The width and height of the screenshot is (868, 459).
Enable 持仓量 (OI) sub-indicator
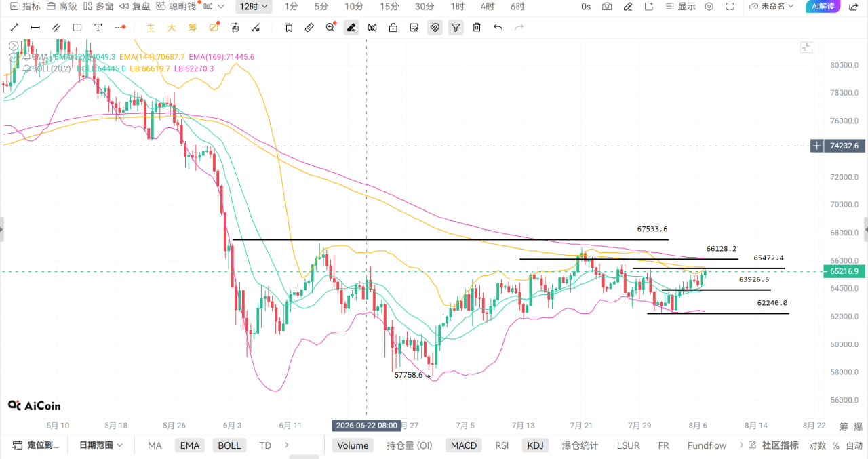point(410,445)
